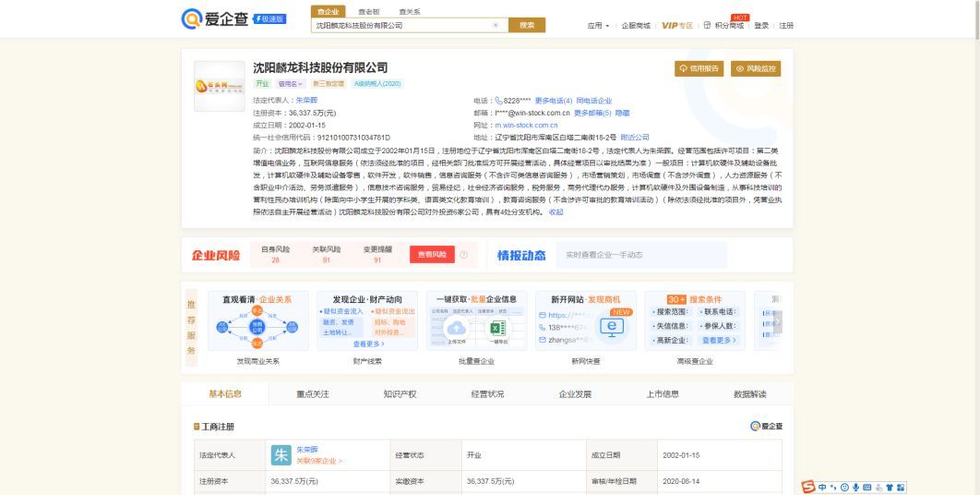Click the shirt skin icon in IME bar

point(890,487)
